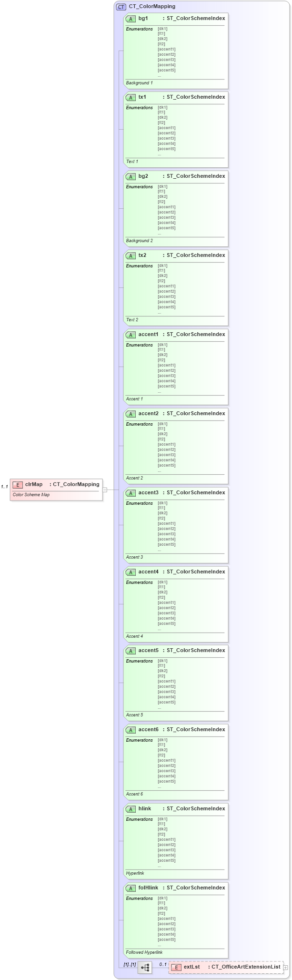Click the attribute icon next to tx1
292x980 pixels.
coord(131,97)
